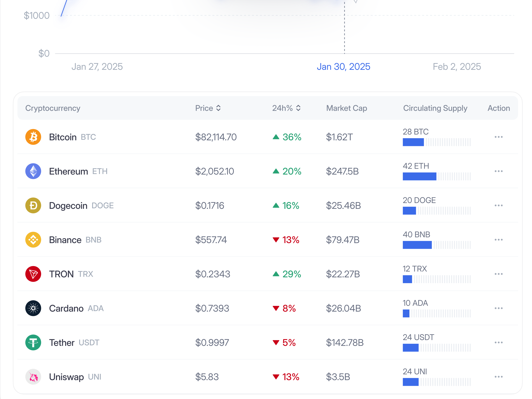Open the TRON name link

[61, 274]
